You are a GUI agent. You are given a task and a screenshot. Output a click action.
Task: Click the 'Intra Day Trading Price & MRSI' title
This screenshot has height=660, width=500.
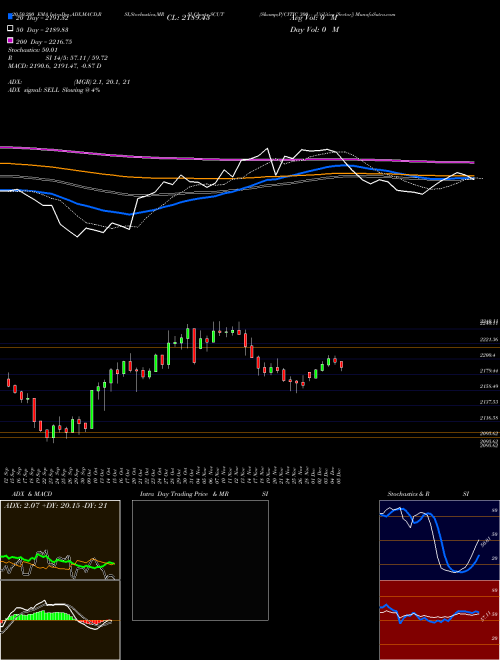204,494
